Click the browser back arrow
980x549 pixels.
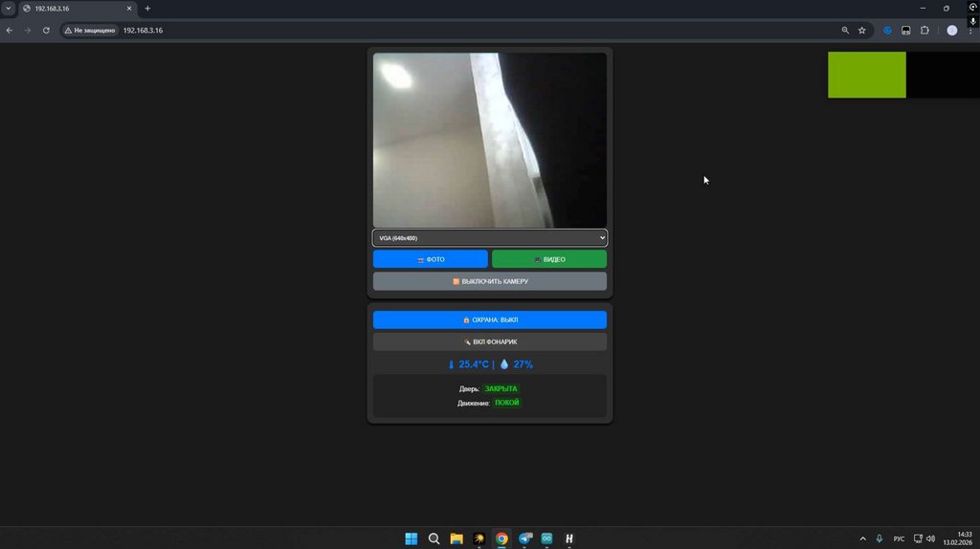[x=10, y=31]
